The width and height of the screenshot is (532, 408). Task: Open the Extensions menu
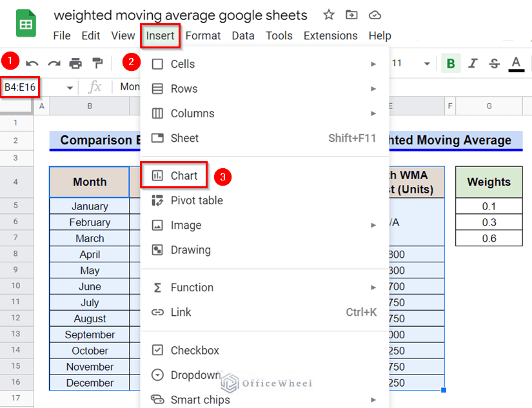tap(330, 35)
